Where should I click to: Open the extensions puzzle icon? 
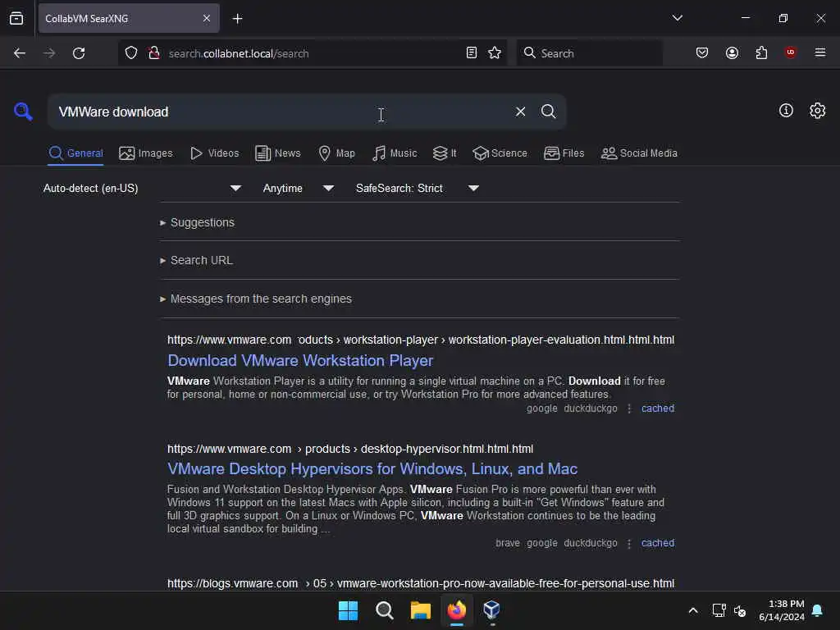(x=761, y=52)
